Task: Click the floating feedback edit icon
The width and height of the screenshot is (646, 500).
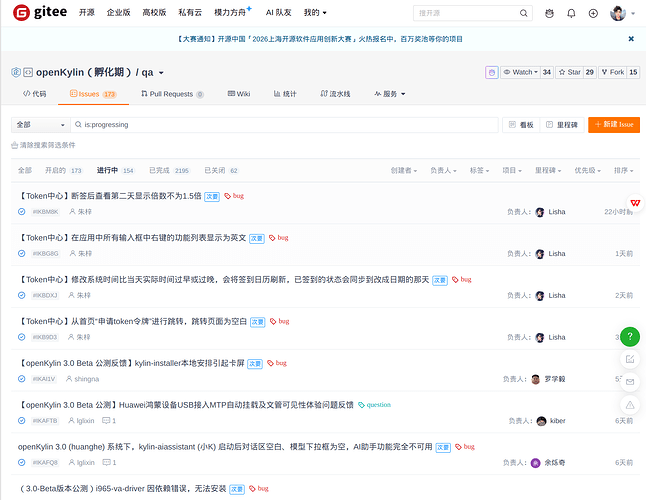Action: click(630, 359)
